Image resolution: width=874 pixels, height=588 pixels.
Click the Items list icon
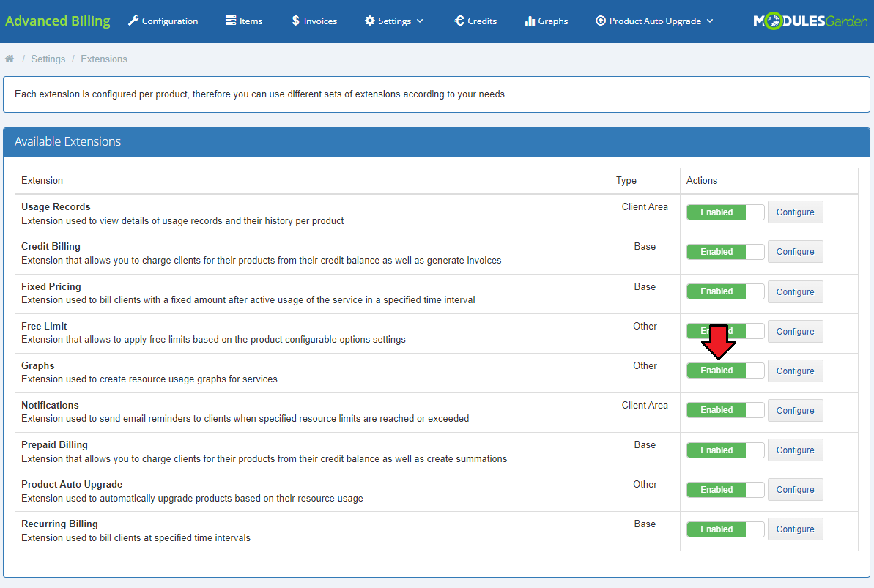[x=231, y=21]
